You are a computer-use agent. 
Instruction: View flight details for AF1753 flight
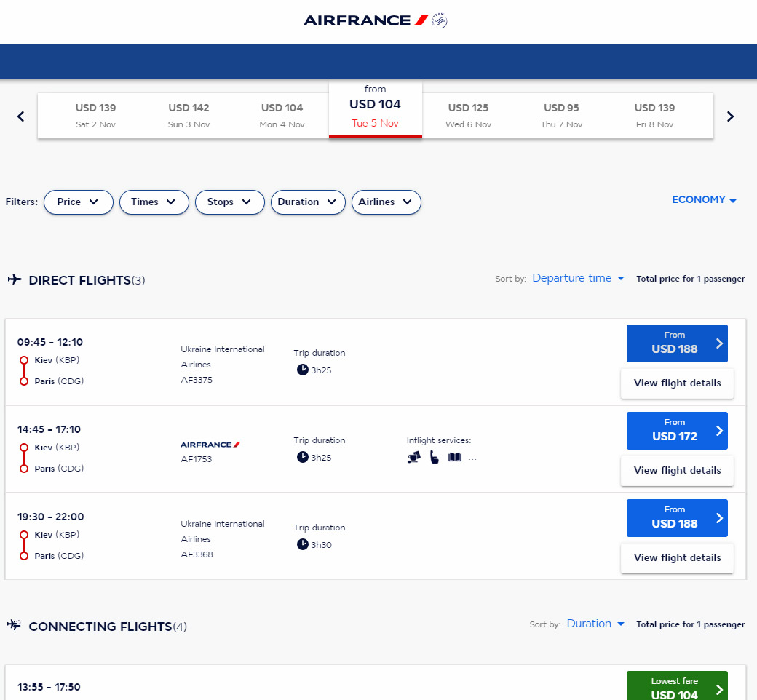click(x=677, y=471)
